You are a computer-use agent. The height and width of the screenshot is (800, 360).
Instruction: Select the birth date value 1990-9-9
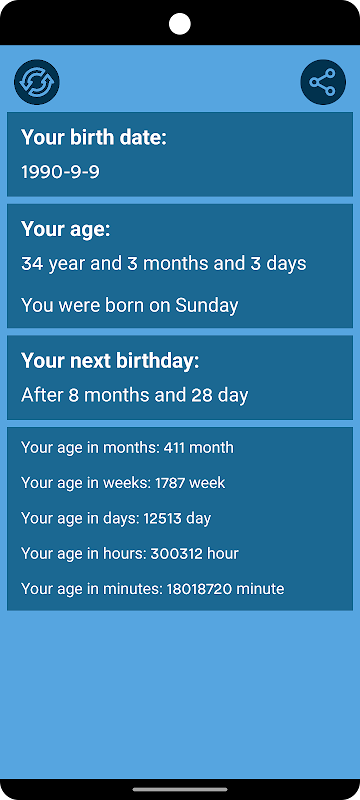point(60,172)
